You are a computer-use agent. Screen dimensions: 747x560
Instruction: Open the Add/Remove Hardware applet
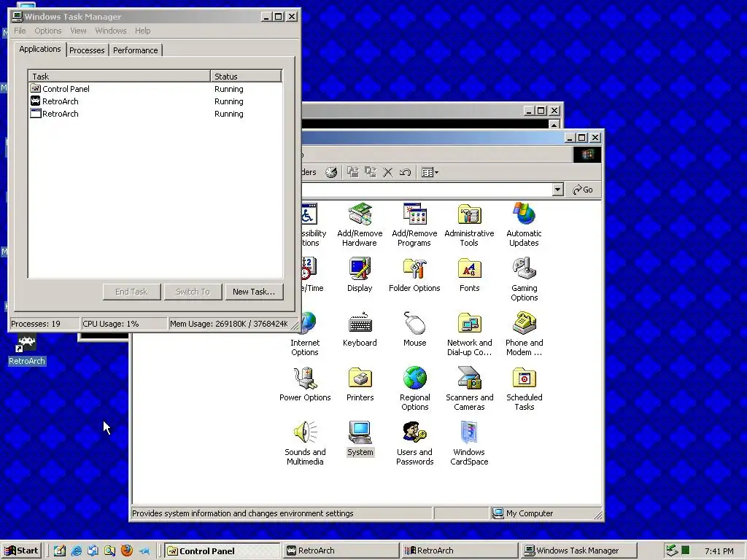(360, 225)
